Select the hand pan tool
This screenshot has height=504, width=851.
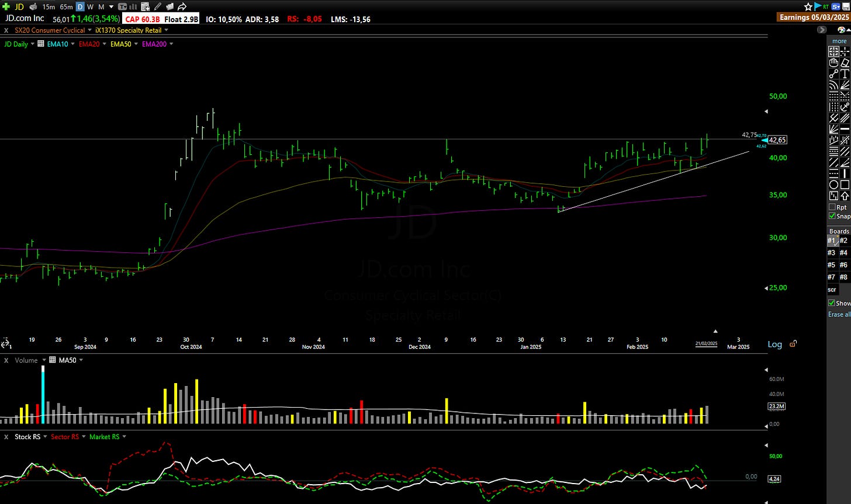tap(834, 62)
